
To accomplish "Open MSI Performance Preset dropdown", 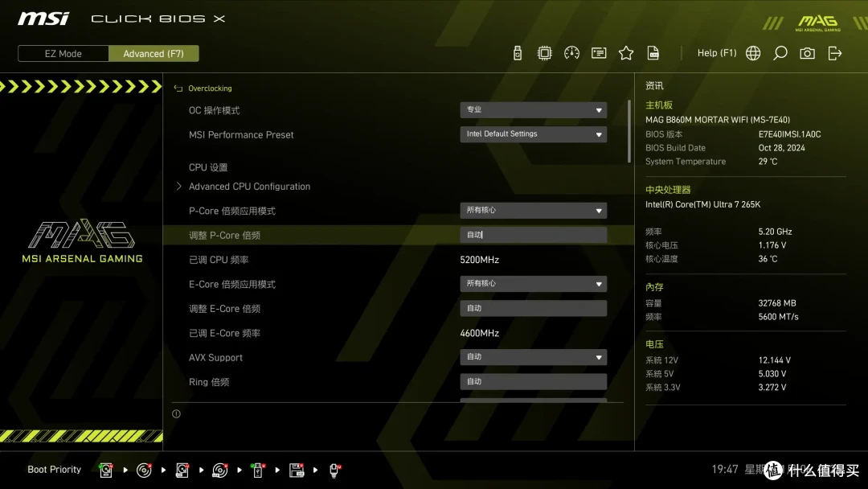I will (x=533, y=134).
